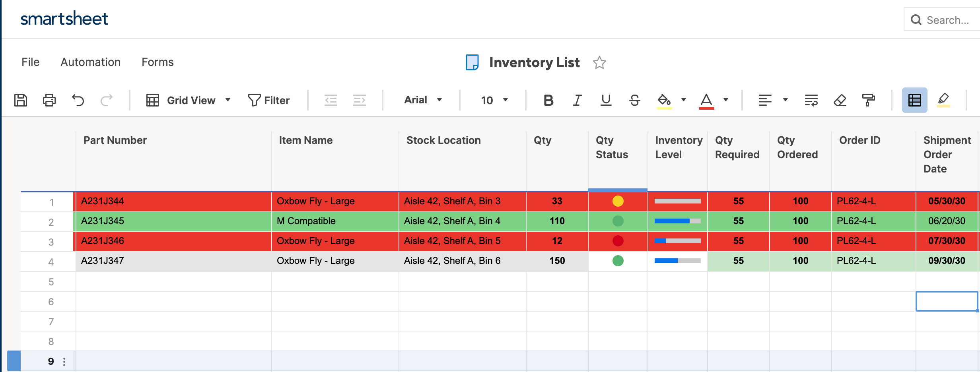Viewport: 980px width, 372px height.
Task: Open the Forms menu
Action: click(157, 62)
